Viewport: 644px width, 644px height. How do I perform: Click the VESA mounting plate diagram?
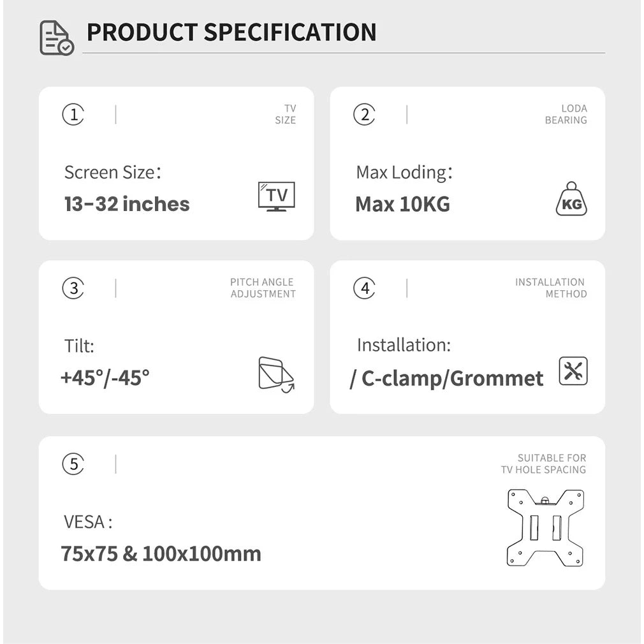545,528
